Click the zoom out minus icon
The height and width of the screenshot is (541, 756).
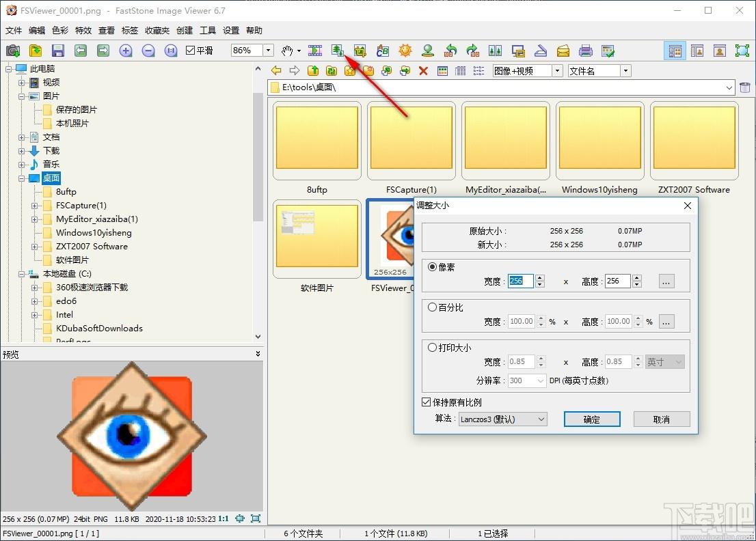coord(148,51)
